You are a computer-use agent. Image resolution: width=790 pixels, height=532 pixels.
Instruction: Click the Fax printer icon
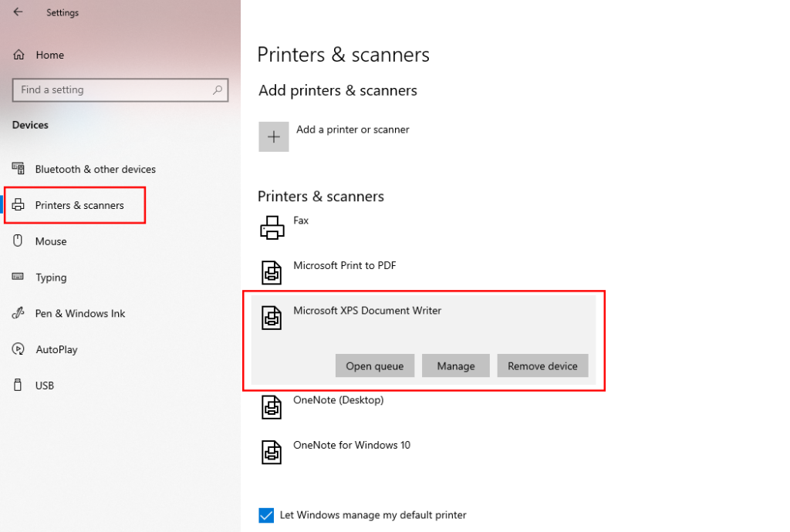pos(271,227)
